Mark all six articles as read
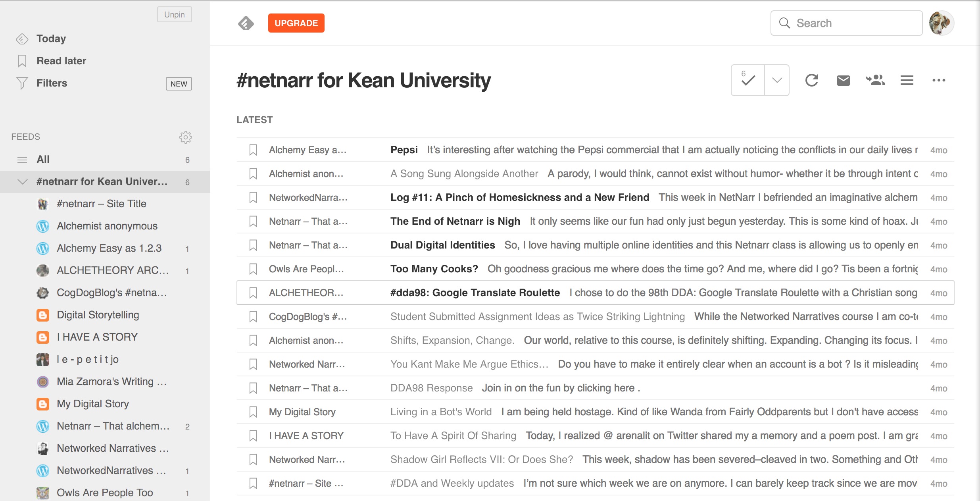This screenshot has width=980, height=501. pyautogui.click(x=748, y=80)
